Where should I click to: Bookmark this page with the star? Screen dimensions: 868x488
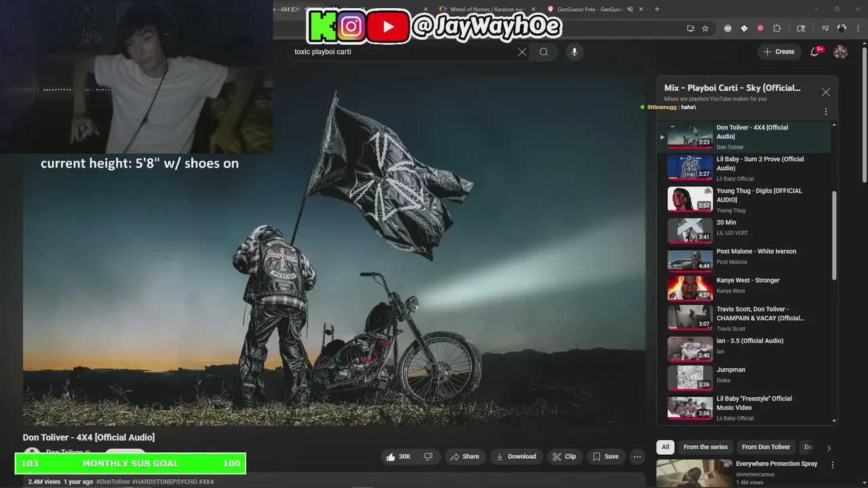(x=705, y=28)
